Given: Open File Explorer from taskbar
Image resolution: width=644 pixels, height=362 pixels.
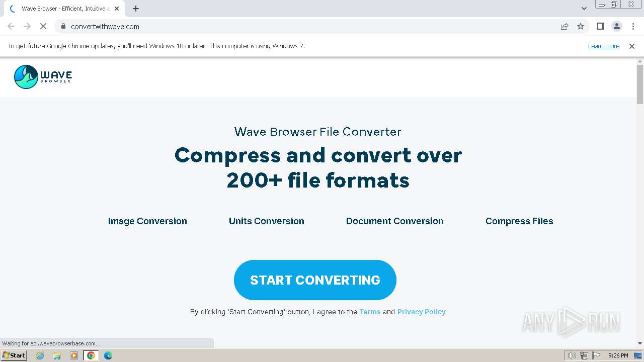Looking at the screenshot, I should tap(57, 355).
